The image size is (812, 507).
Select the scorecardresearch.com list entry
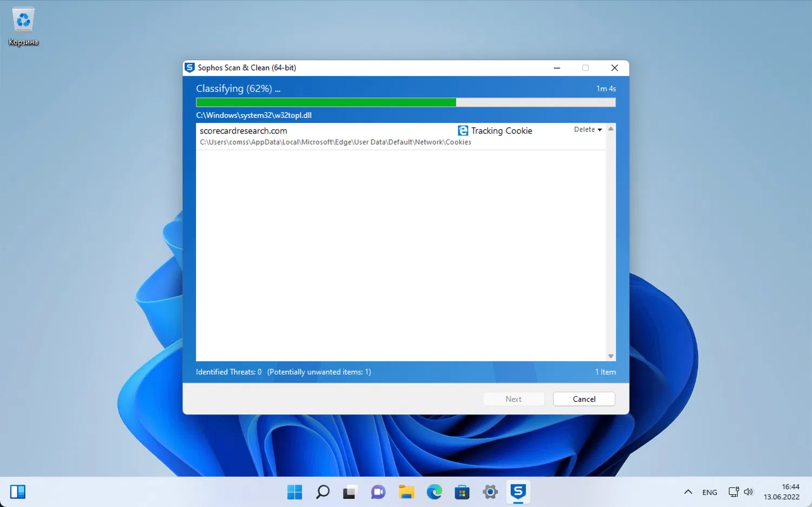(x=401, y=136)
